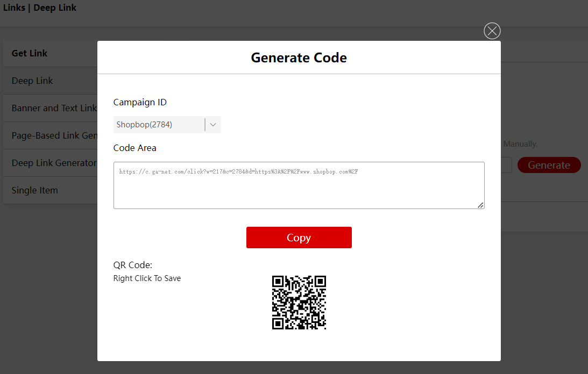
Task: Open Page-Based Link Generator item
Action: 50,135
